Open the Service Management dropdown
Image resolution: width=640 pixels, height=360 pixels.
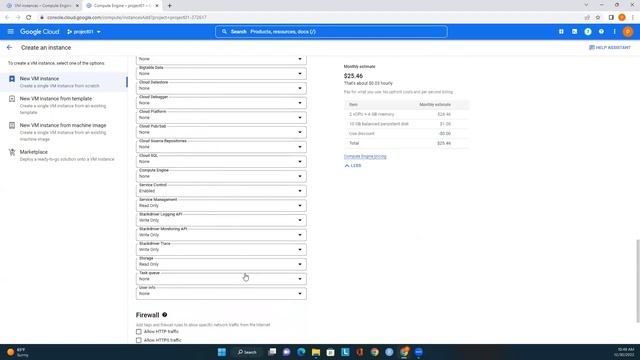tap(221, 206)
